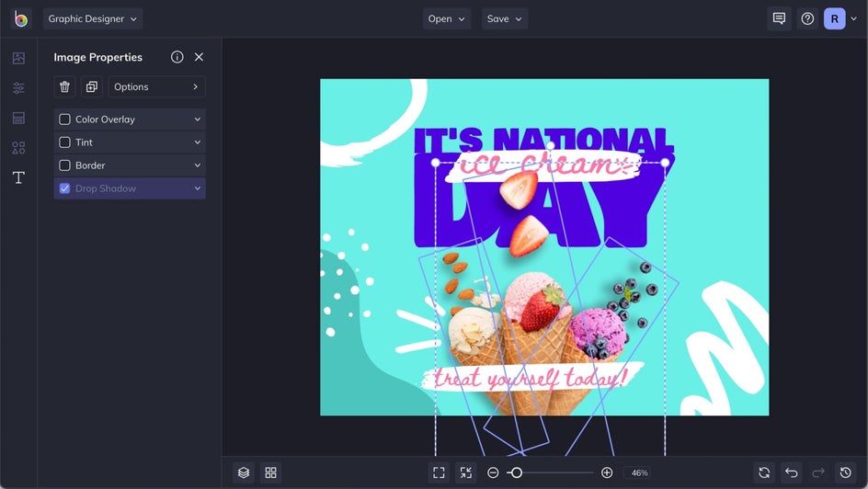The width and height of the screenshot is (868, 489).
Task: Redo the last action
Action: 818,472
